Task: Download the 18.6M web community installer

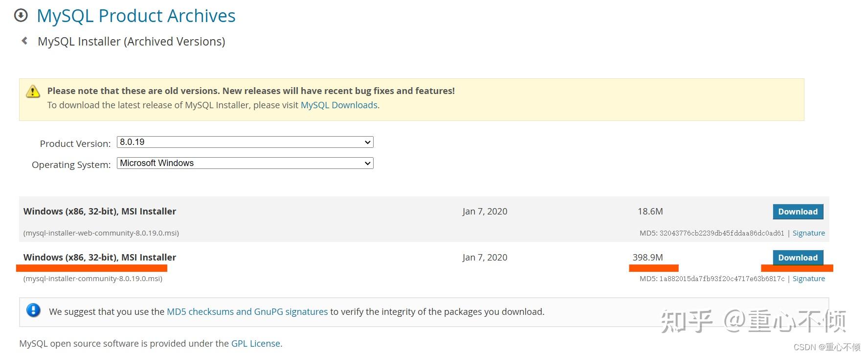Action: 798,212
